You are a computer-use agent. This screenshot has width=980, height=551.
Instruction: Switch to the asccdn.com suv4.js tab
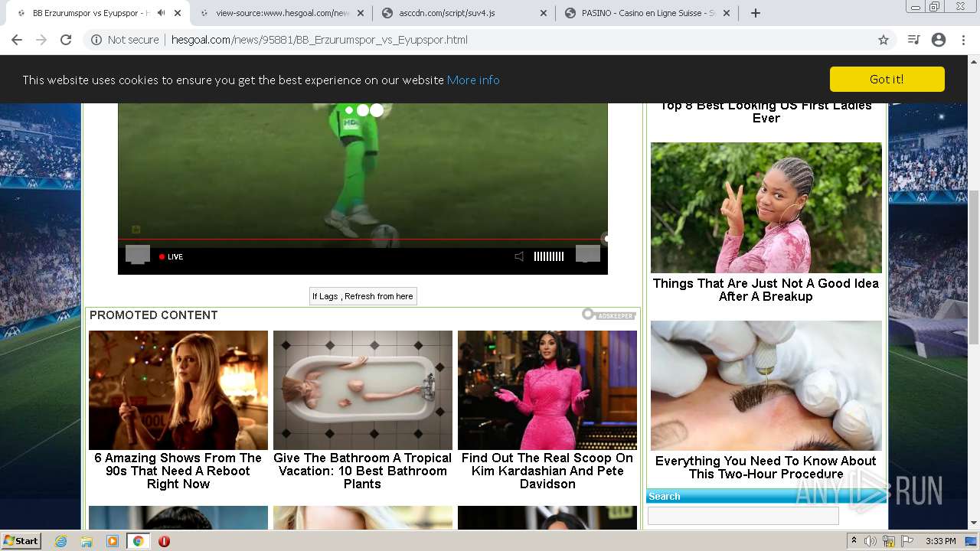465,13
